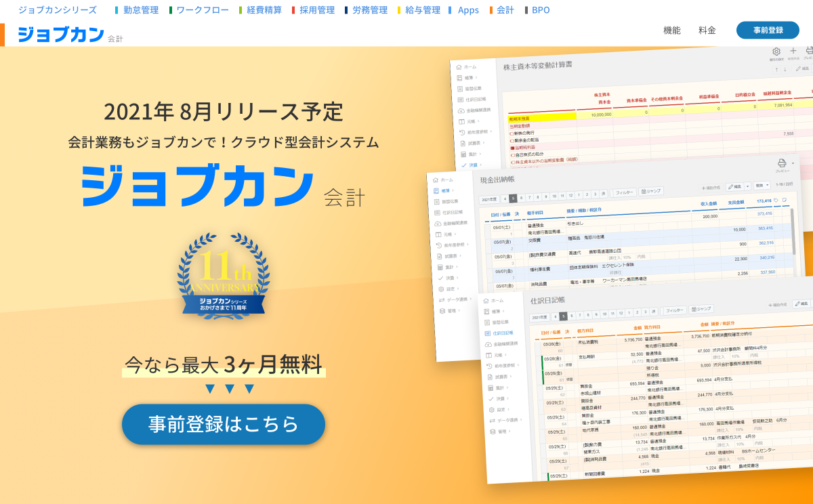The width and height of the screenshot is (813, 504).
Task: Toggle 自己株式の処分 checkbox in 株主資本等変動計算書
Action: [x=513, y=155]
